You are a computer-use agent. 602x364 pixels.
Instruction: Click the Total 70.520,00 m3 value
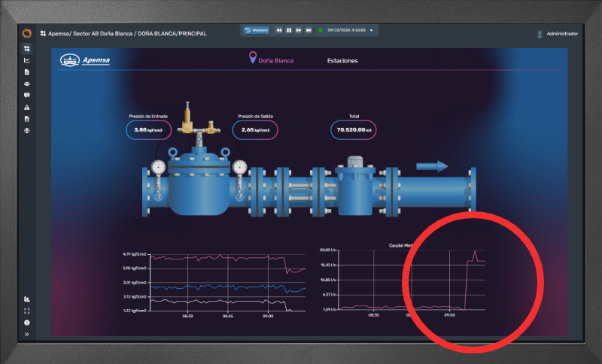coord(354,130)
